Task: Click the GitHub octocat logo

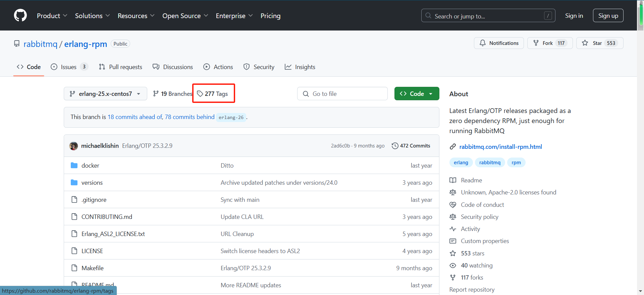Action: [x=20, y=15]
